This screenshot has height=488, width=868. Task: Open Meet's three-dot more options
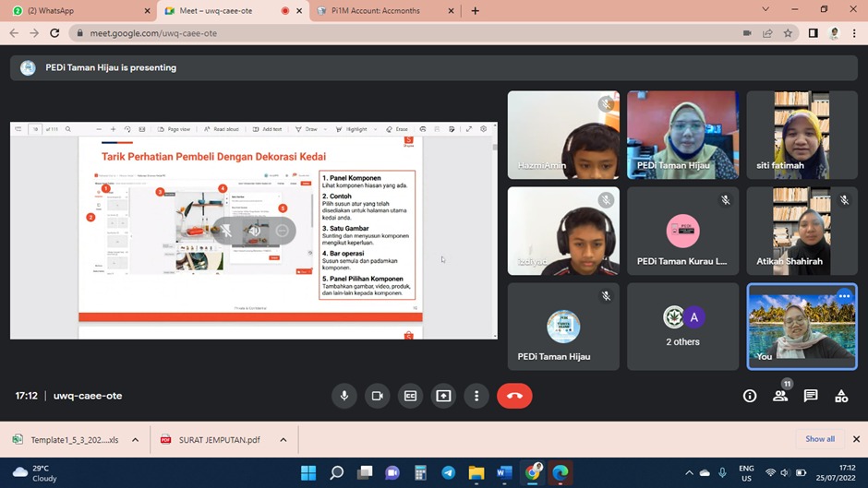pos(476,396)
